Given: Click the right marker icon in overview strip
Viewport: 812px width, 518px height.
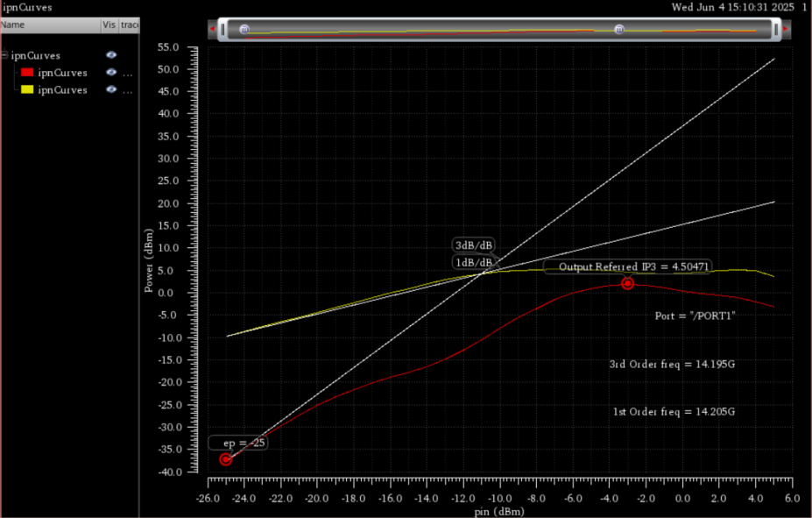Looking at the screenshot, I should [619, 30].
